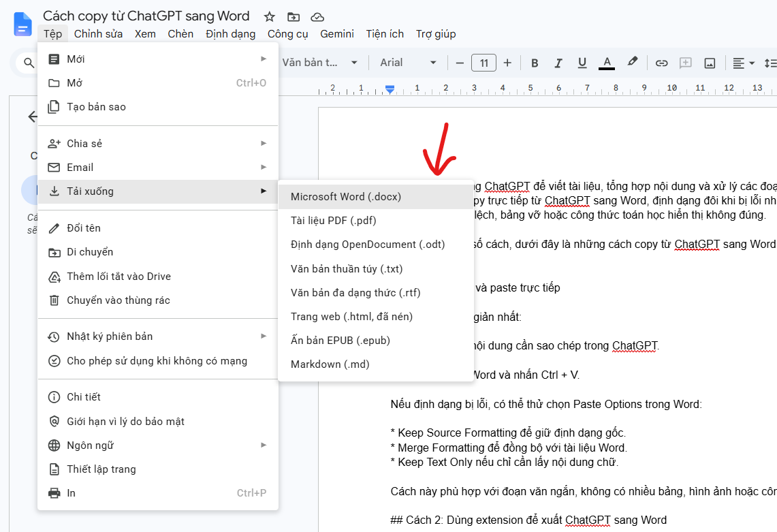Open the Arial font dropdown
The height and width of the screenshot is (532, 777).
tap(408, 63)
